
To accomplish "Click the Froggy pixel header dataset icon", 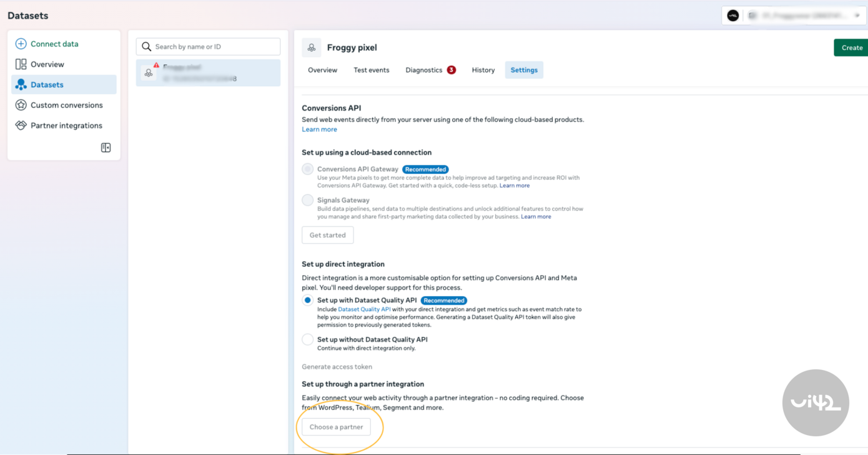I will click(312, 47).
